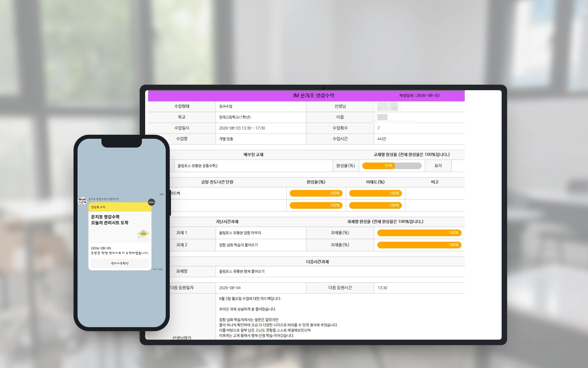Click the IM 은지호 영감수학 report title
The width and height of the screenshot is (588, 368).
point(313,95)
